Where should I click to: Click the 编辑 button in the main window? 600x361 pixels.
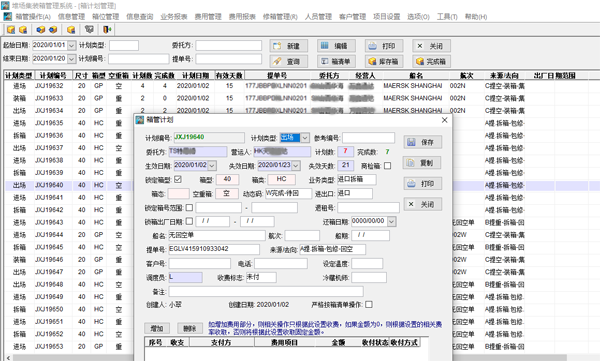[x=336, y=46]
